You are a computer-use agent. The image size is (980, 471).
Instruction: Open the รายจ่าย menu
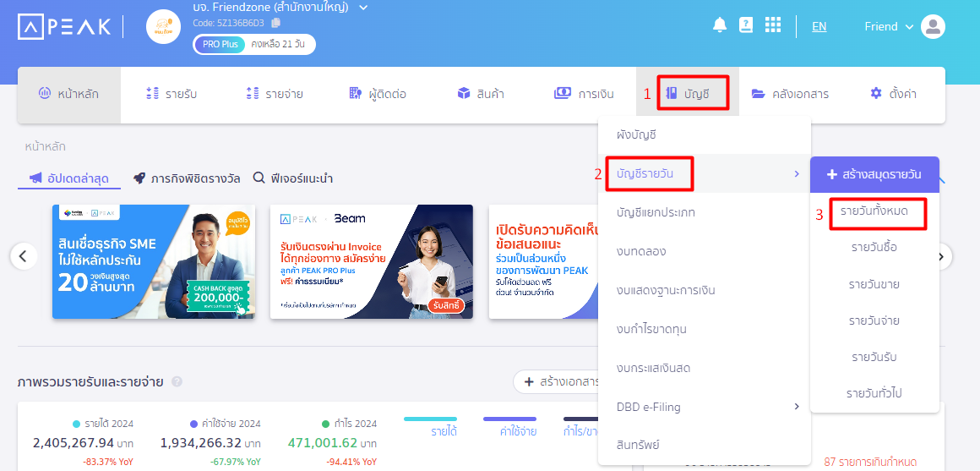(275, 95)
